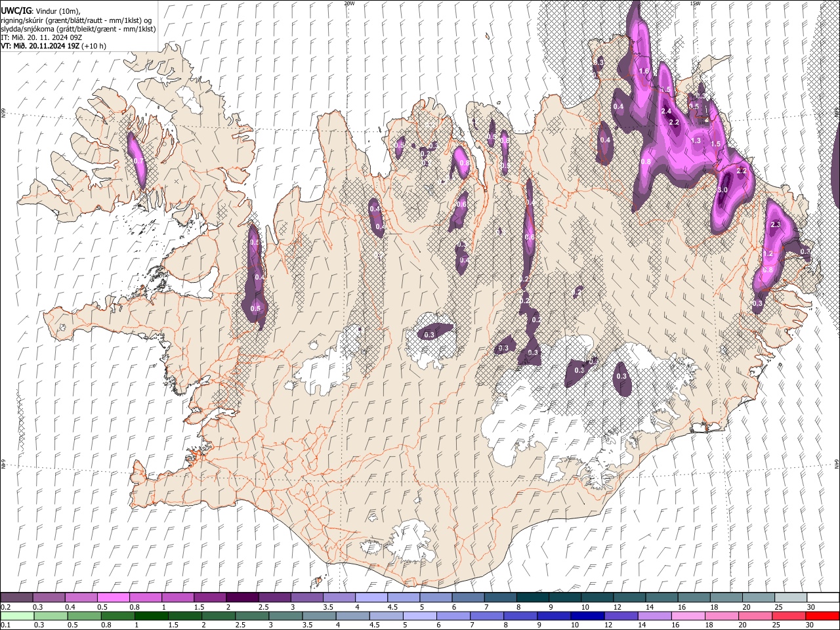Pick the 1 swatch in upper legend
This screenshot has height=630, width=840.
[177, 597]
